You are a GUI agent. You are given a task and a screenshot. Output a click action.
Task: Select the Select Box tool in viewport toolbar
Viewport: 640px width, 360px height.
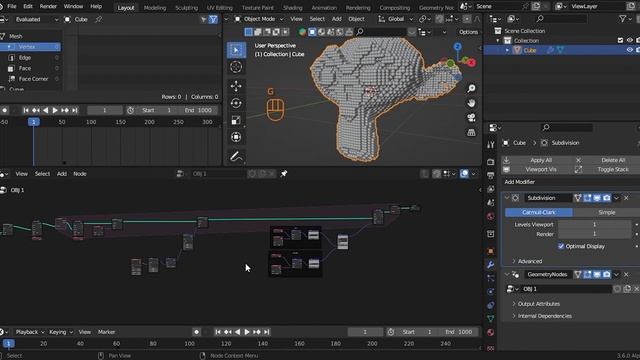[x=236, y=50]
